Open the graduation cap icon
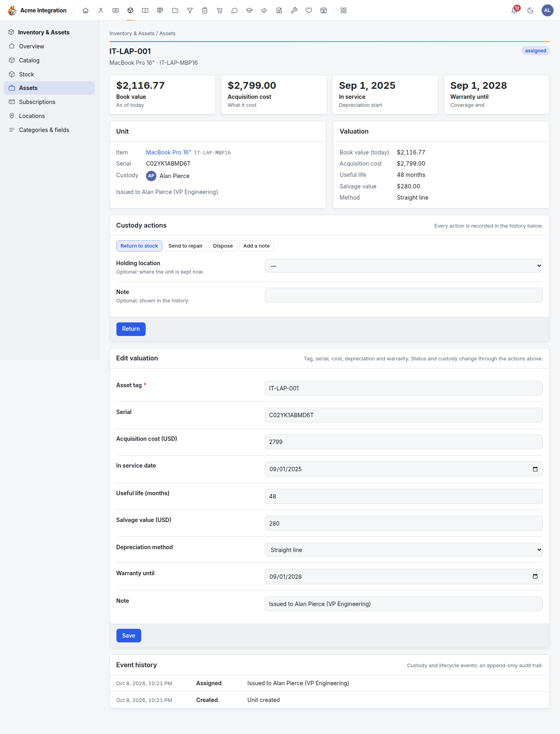 click(249, 10)
